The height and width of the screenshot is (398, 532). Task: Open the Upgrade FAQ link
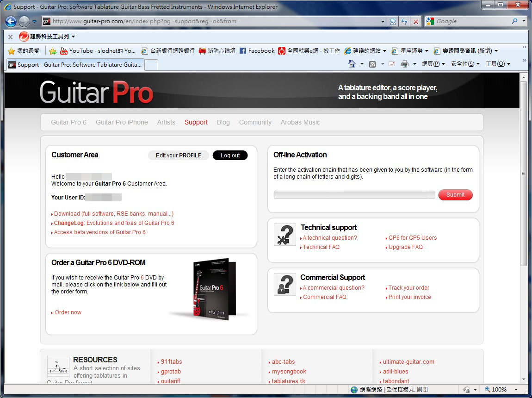point(405,247)
